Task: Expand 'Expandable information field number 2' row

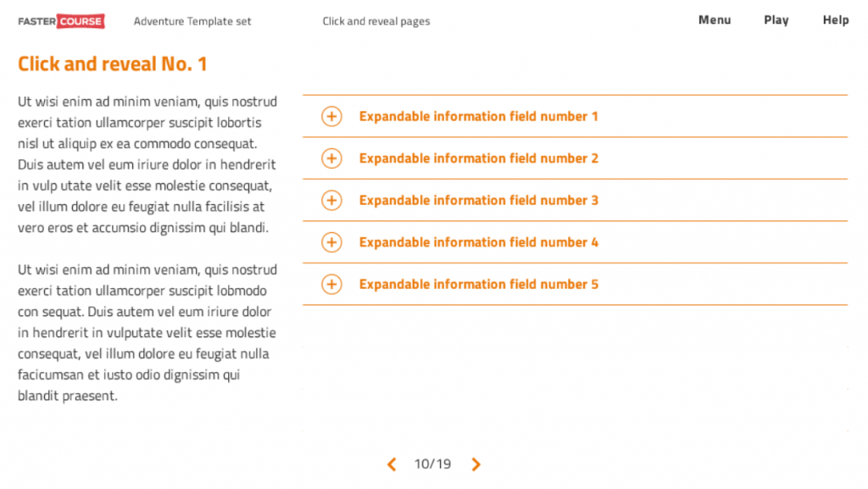Action: click(x=575, y=158)
